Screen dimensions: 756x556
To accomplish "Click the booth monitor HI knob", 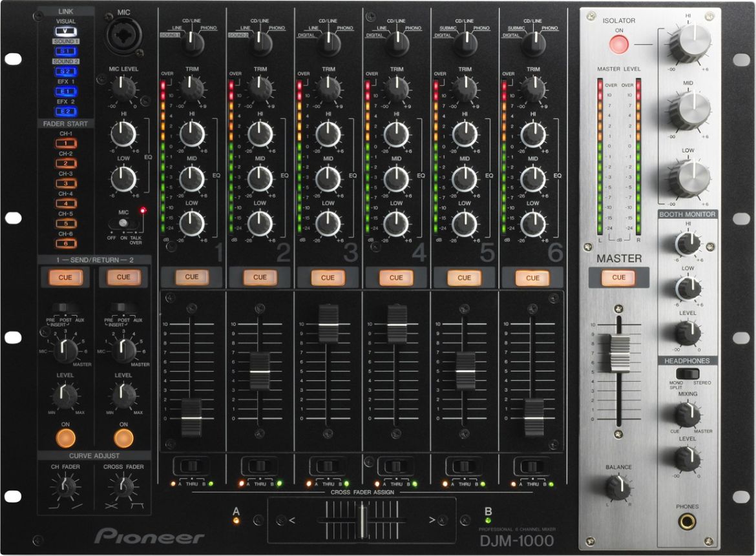I will coord(688,243).
